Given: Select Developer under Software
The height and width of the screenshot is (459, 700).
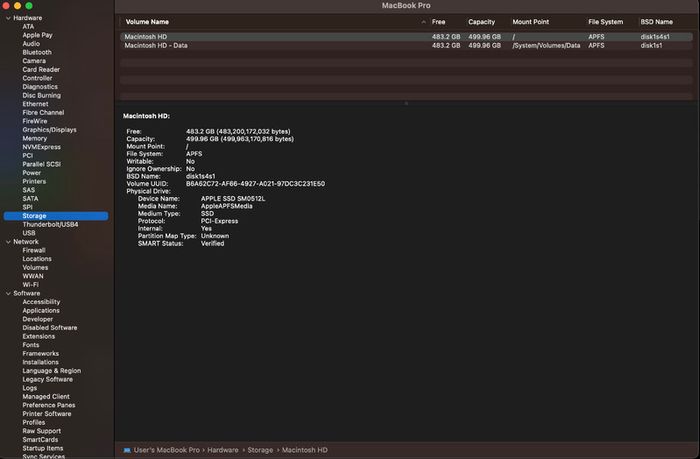Looking at the screenshot, I should pos(38,319).
